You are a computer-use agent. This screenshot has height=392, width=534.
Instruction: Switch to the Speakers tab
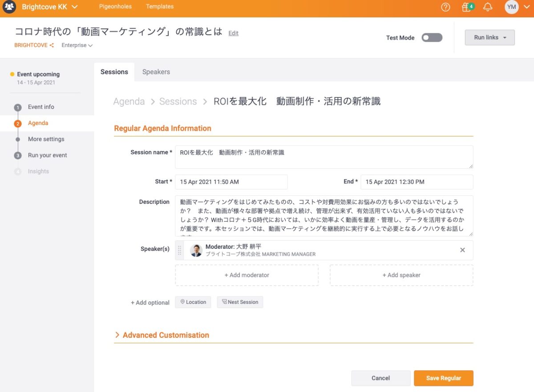pyautogui.click(x=156, y=72)
